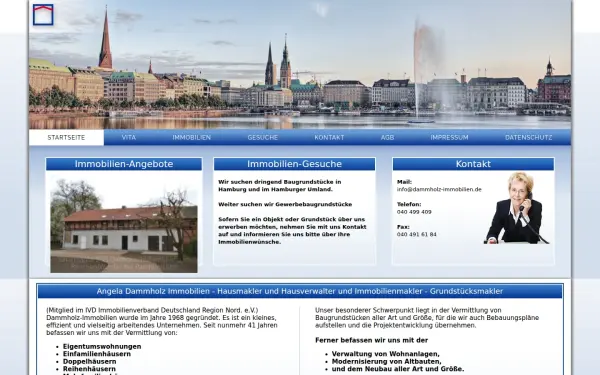
Task: Go to the VITA menu item
Action: pos(129,137)
